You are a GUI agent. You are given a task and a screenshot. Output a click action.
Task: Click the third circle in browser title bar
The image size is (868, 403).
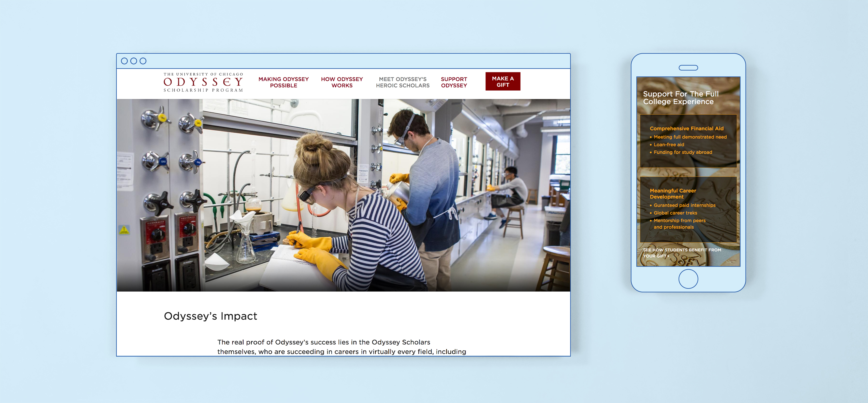[143, 61]
